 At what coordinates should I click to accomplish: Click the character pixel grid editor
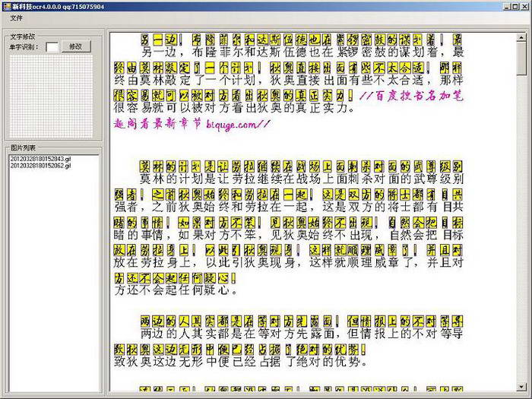coord(51,96)
